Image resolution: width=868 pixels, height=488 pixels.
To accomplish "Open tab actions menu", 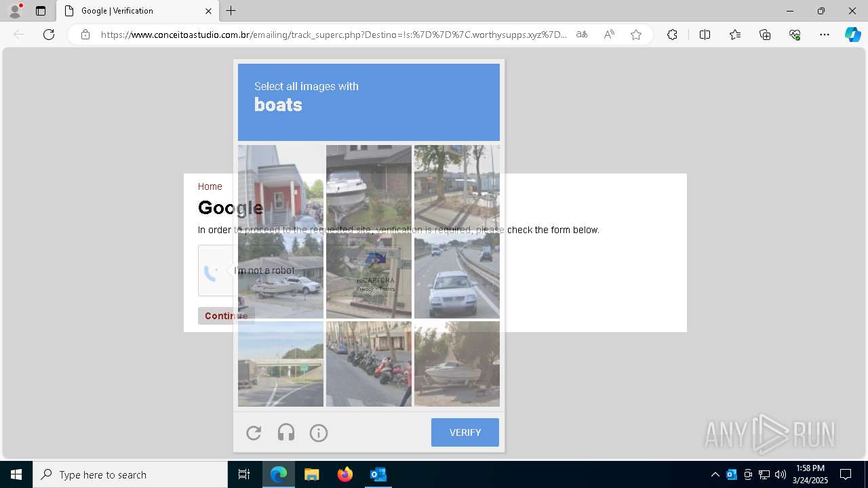I will click(x=41, y=11).
